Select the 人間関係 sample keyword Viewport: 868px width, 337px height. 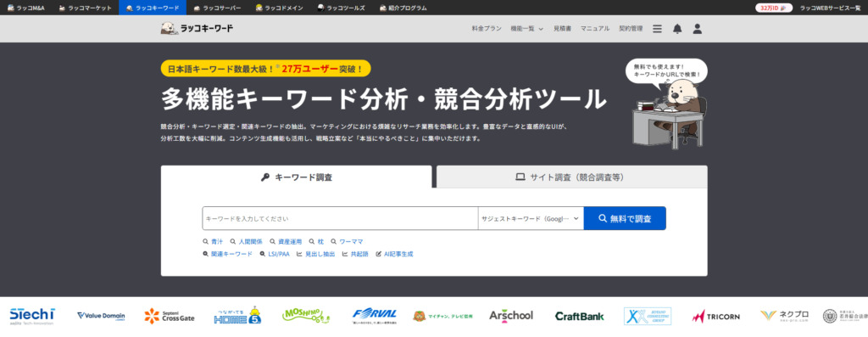(x=247, y=242)
